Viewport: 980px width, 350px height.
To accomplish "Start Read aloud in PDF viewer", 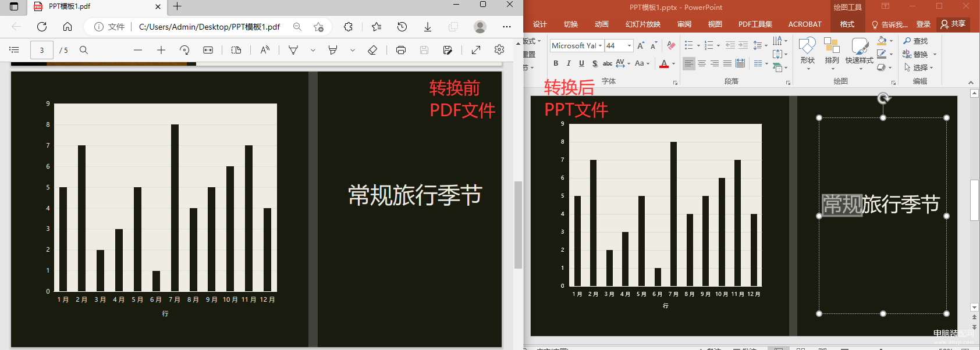I will [265, 50].
